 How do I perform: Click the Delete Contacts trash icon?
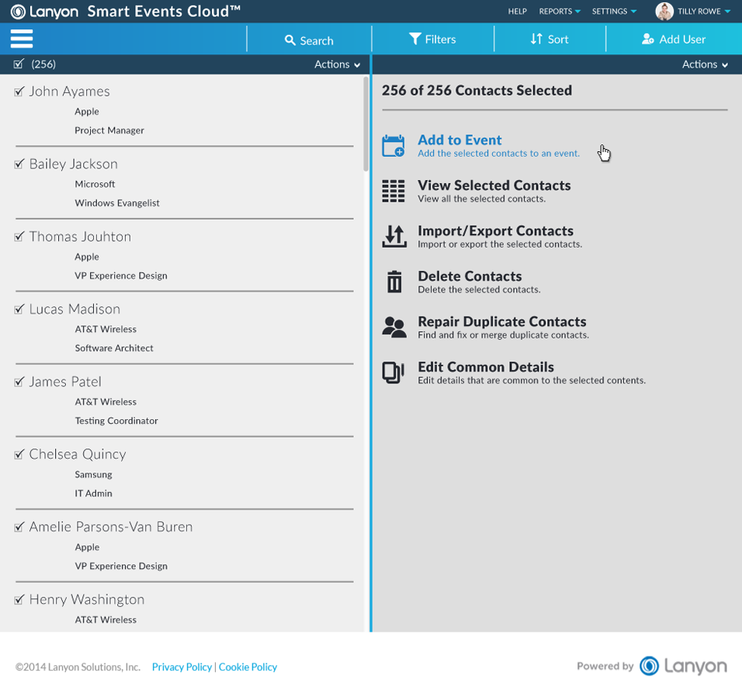point(394,282)
